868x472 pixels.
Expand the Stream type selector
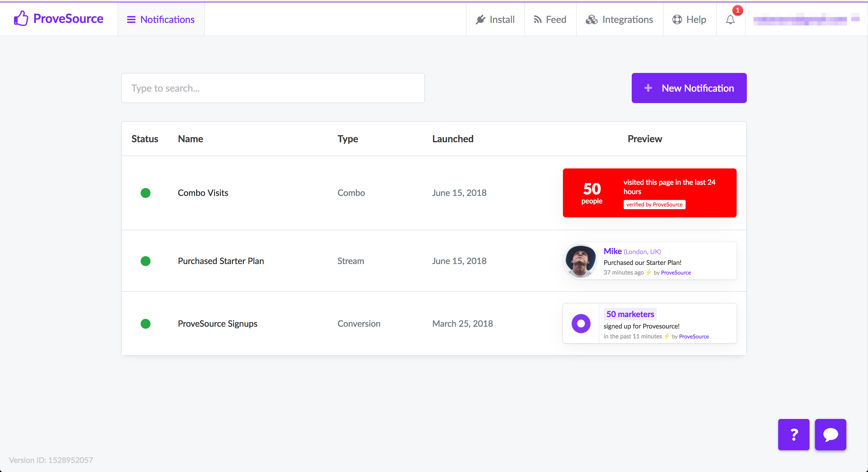pyautogui.click(x=351, y=260)
